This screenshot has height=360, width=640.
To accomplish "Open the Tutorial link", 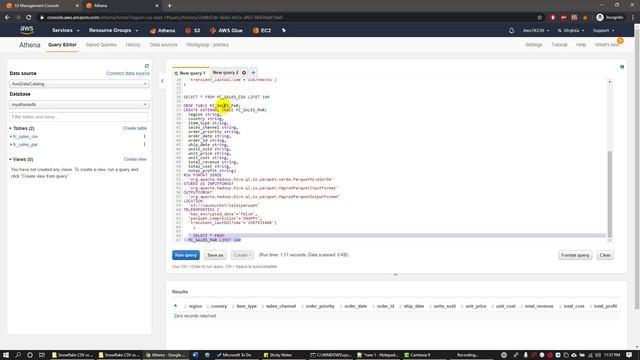I will tap(559, 45).
